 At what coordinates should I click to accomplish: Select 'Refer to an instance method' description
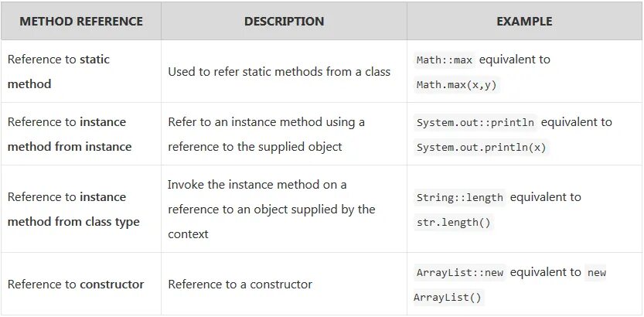266,135
